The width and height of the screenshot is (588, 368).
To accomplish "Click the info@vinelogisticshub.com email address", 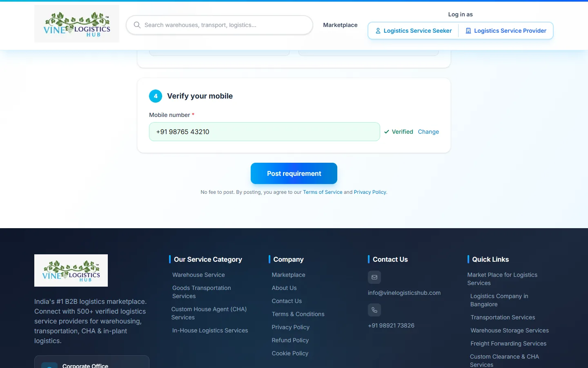I will click(404, 293).
